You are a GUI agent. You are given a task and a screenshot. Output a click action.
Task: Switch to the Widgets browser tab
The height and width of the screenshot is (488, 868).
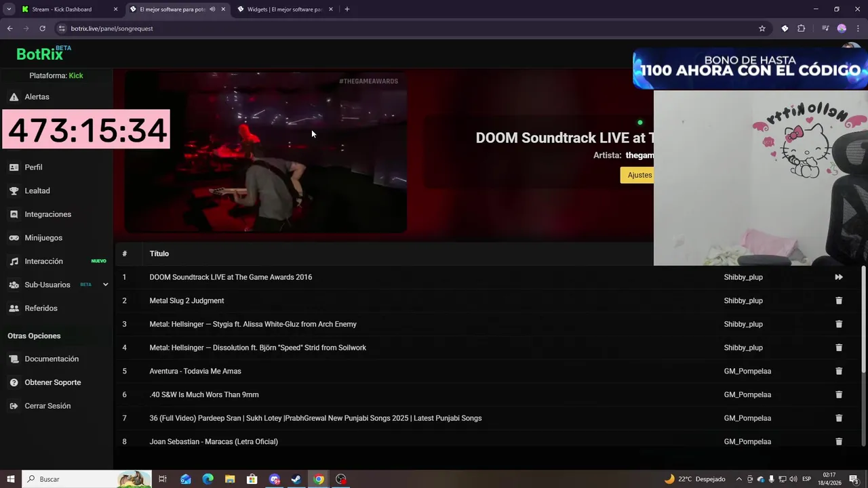click(285, 9)
